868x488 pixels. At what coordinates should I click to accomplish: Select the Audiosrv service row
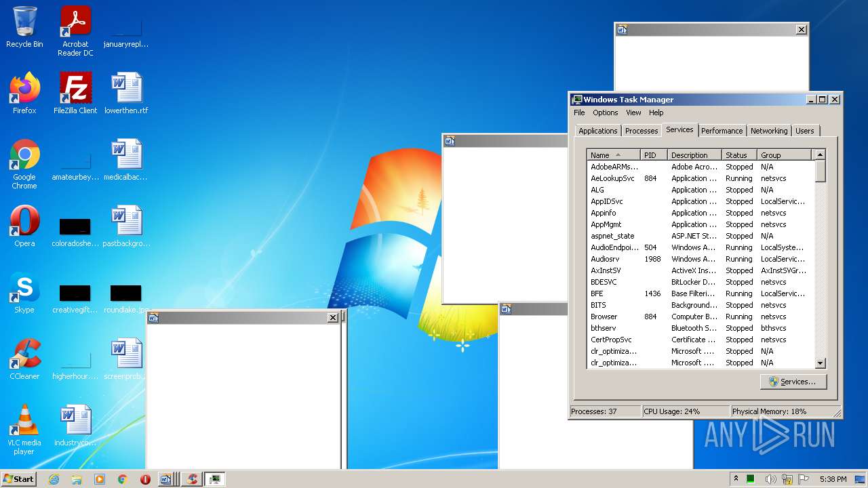coord(701,259)
